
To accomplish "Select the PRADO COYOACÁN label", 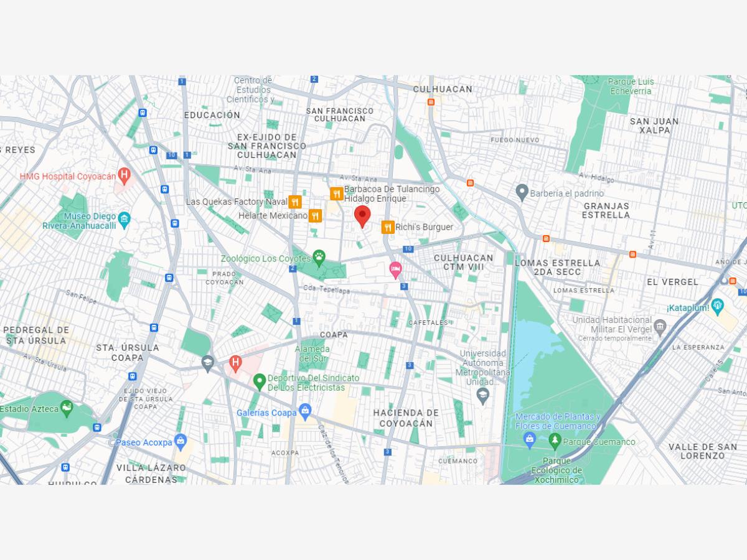I will (224, 278).
